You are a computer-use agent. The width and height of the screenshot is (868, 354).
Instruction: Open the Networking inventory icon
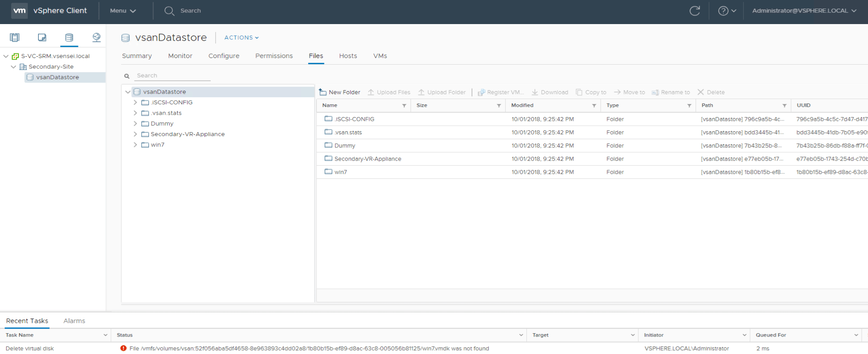(x=96, y=37)
